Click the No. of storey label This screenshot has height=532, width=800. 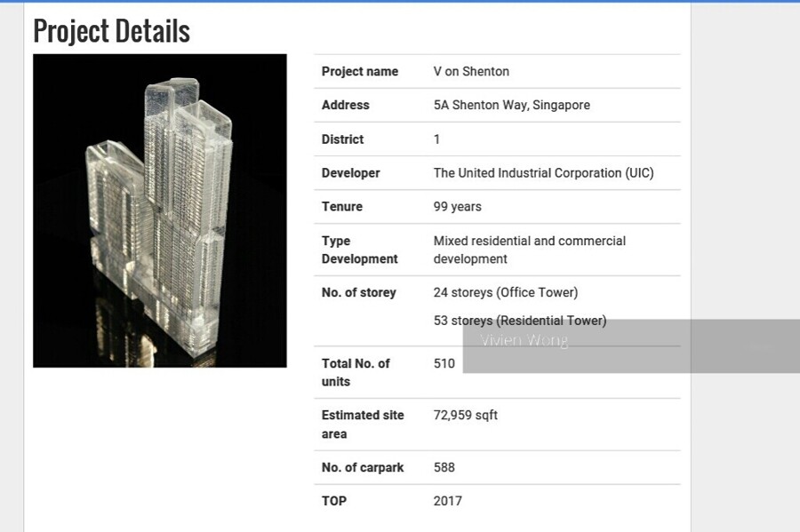point(358,292)
